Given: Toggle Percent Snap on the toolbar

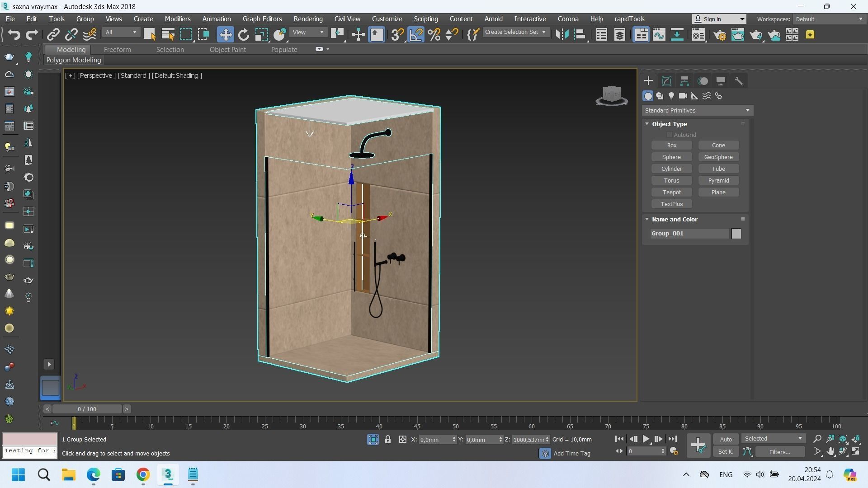Looking at the screenshot, I should coord(434,35).
